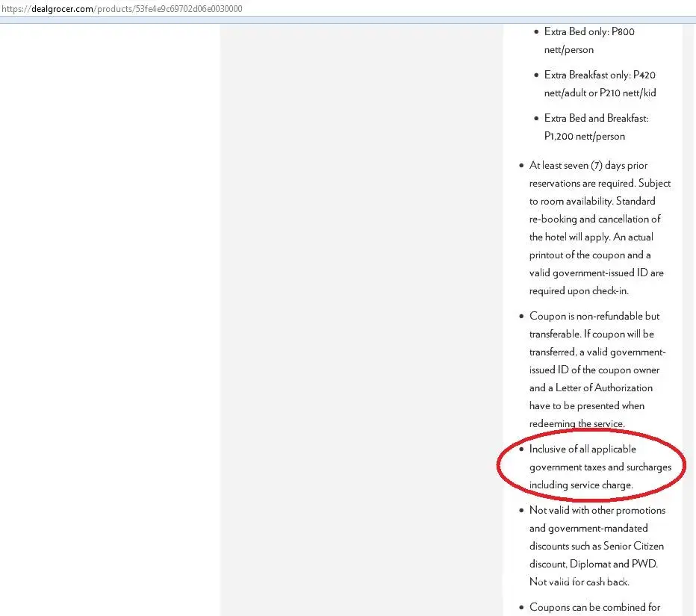Click 'Coupons can be combined for' bullet

[594, 607]
